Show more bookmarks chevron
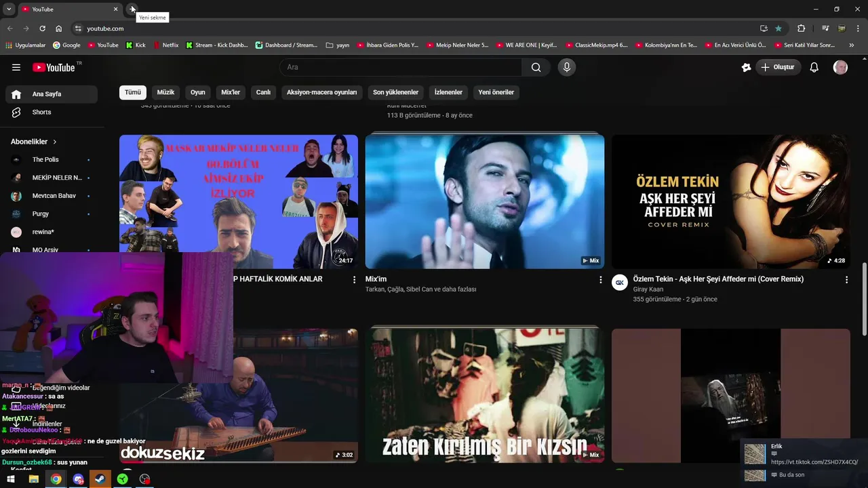 (851, 45)
